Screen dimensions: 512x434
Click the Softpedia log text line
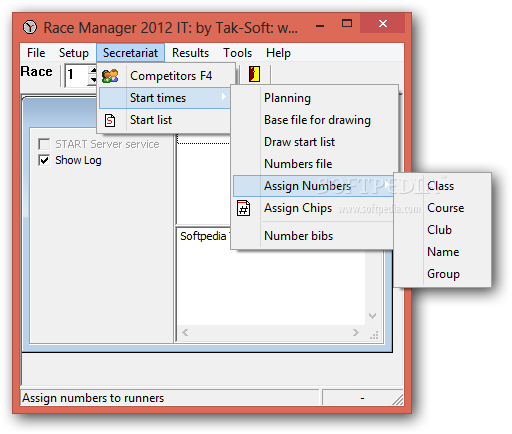(x=204, y=236)
